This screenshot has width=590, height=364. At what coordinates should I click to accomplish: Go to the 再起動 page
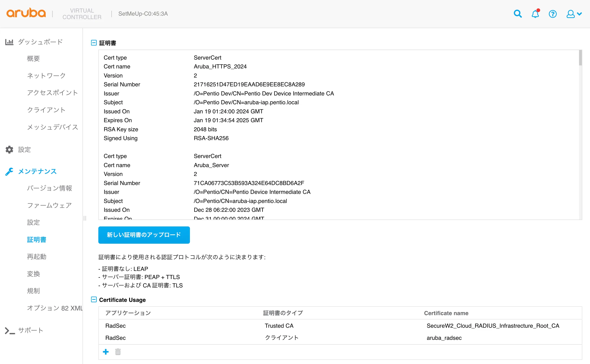tap(37, 257)
